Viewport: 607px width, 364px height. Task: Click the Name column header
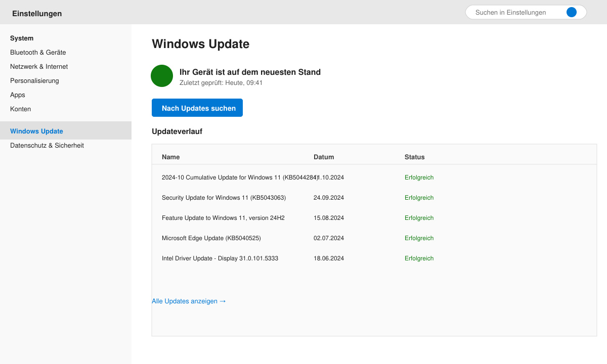(x=170, y=157)
